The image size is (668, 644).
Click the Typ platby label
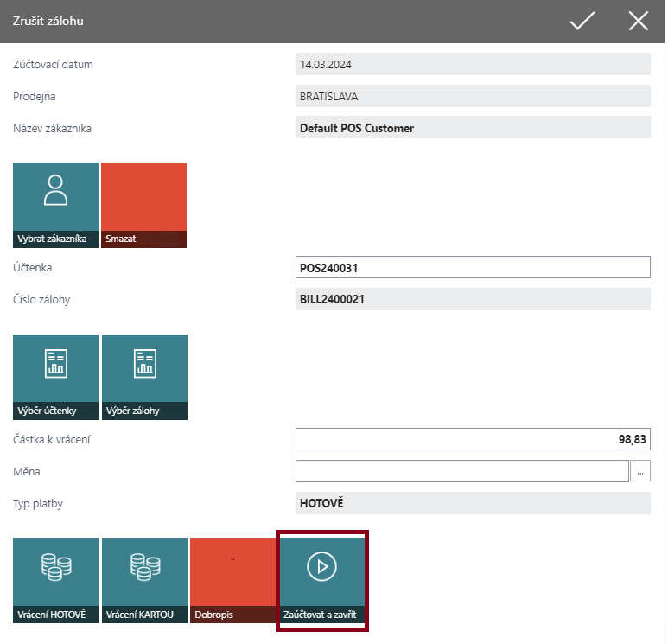tap(38, 504)
